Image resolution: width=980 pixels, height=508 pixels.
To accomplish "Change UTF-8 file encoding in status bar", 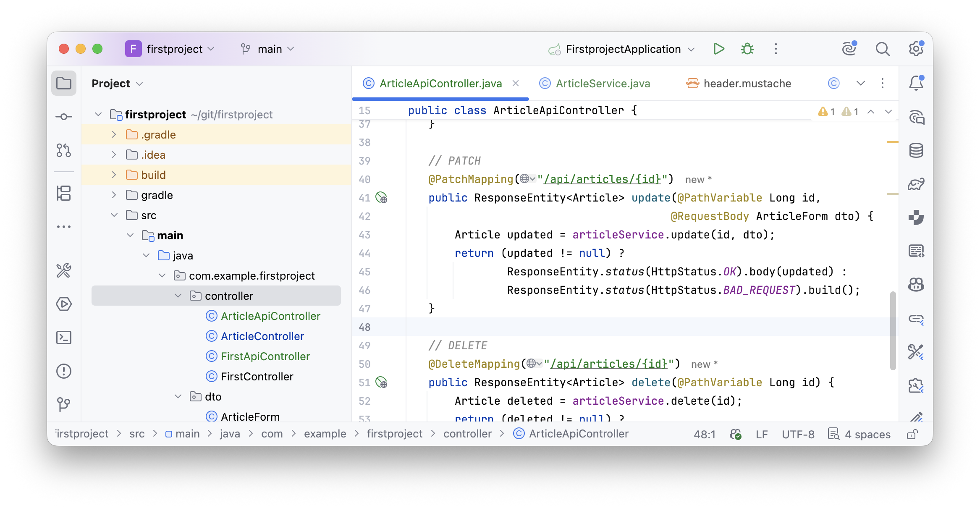I will point(798,434).
